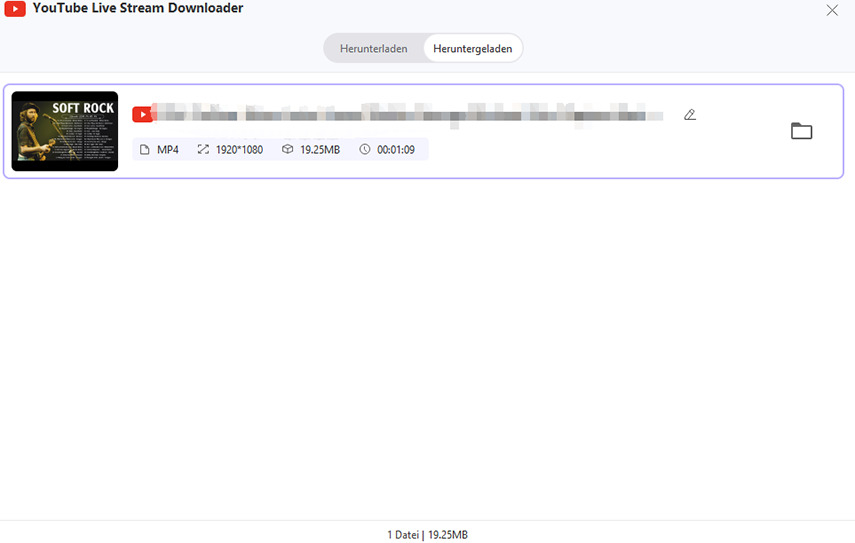
Task: Click the 19.25MB file size in item row
Action: tap(320, 149)
